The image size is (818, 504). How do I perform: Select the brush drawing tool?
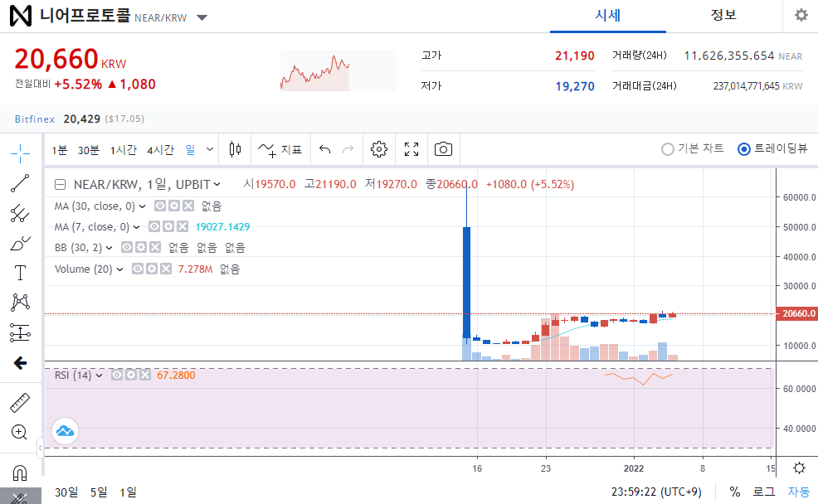pyautogui.click(x=21, y=244)
